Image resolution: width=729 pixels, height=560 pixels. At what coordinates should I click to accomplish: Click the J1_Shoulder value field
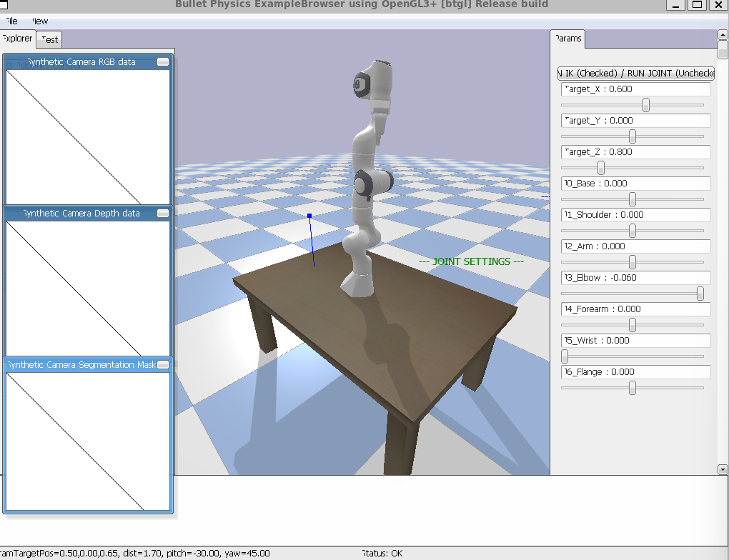pos(636,215)
